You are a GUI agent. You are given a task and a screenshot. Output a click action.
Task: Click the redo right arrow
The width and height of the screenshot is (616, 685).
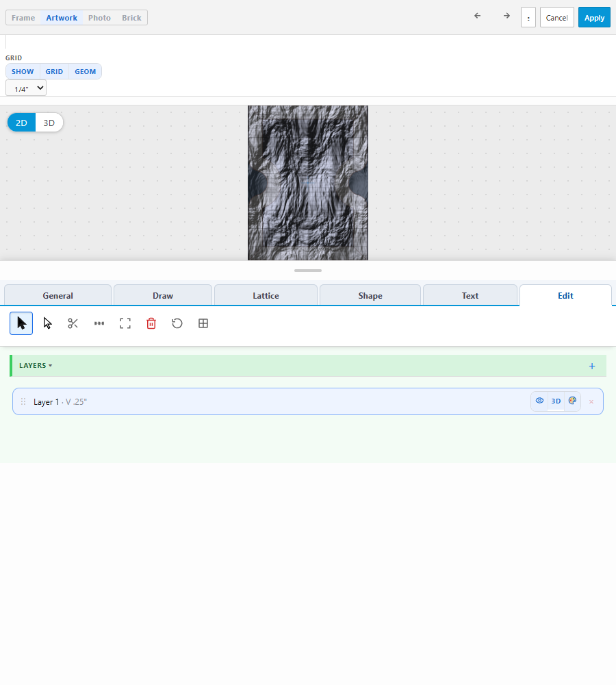coord(506,16)
